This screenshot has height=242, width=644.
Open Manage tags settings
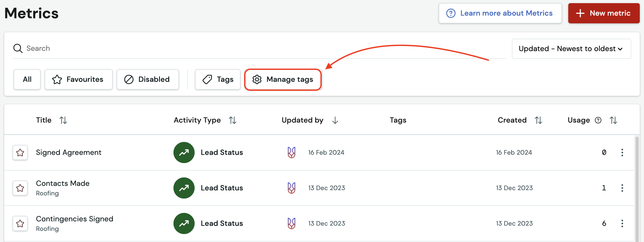coord(283,79)
